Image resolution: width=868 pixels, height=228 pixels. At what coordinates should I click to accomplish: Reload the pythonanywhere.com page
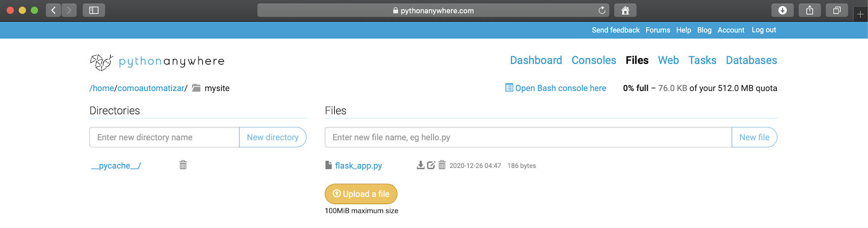tap(602, 10)
